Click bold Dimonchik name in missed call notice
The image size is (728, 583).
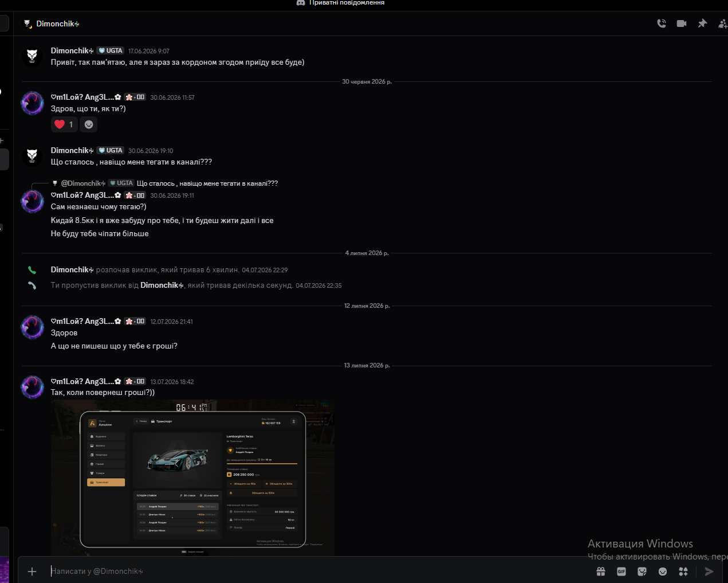point(162,285)
